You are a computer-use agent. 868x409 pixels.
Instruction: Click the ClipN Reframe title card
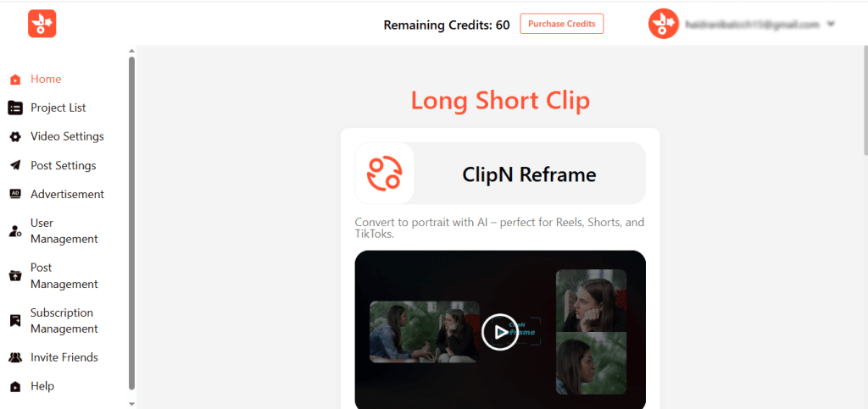(500, 174)
